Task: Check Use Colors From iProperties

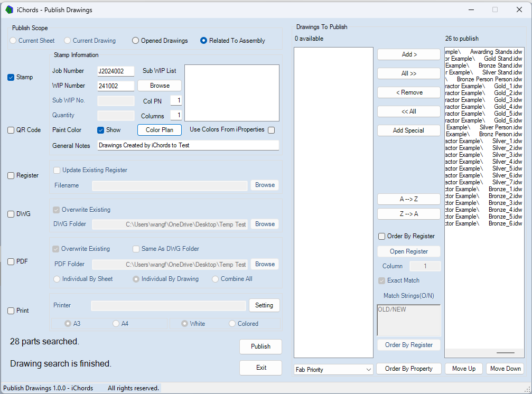Action: click(x=271, y=130)
